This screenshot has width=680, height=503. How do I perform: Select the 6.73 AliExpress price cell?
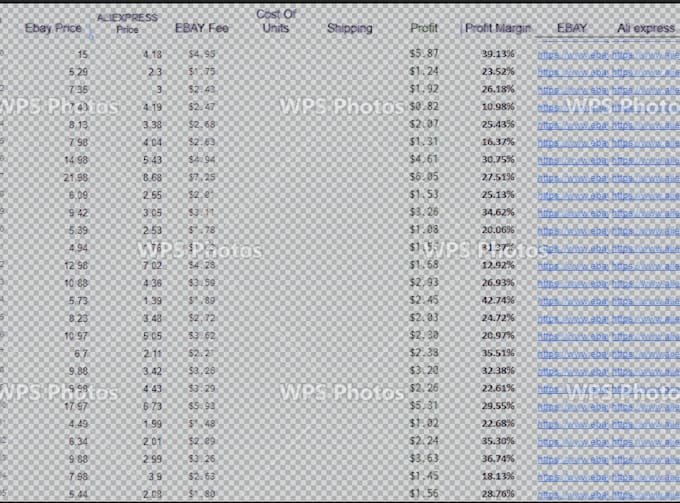click(x=152, y=406)
